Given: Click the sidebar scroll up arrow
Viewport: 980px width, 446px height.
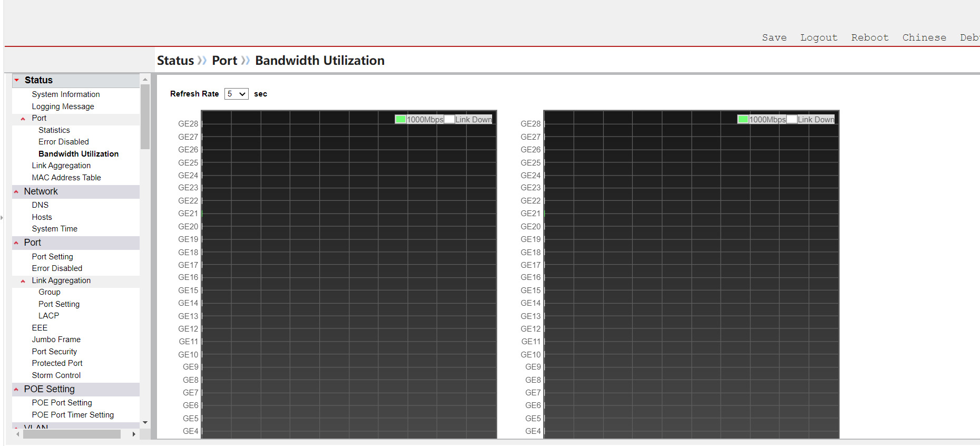Looking at the screenshot, I should click(145, 79).
